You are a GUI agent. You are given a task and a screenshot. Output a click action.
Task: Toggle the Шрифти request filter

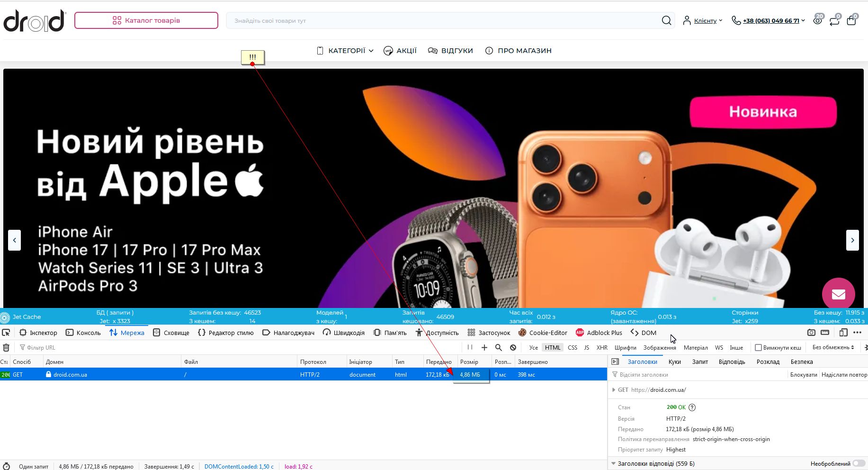pyautogui.click(x=626, y=347)
